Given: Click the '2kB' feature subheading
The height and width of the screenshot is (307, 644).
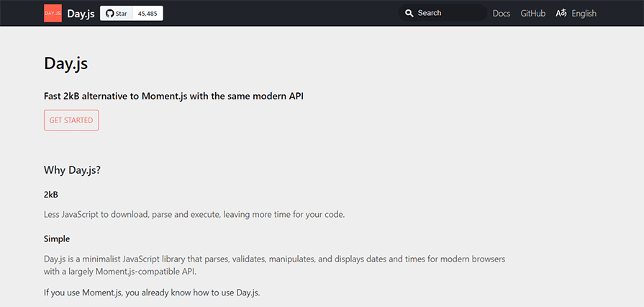Looking at the screenshot, I should [x=51, y=195].
